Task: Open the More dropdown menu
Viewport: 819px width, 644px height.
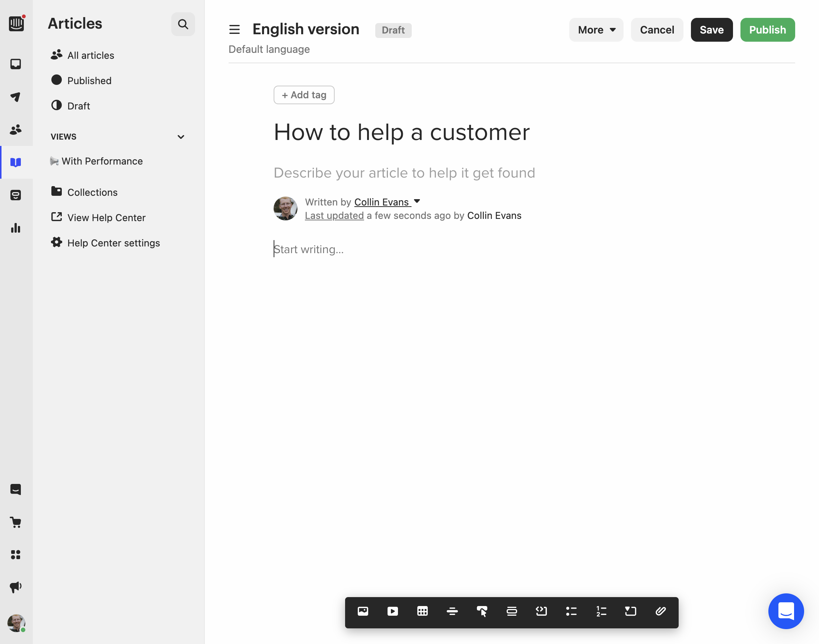Action: click(x=596, y=30)
